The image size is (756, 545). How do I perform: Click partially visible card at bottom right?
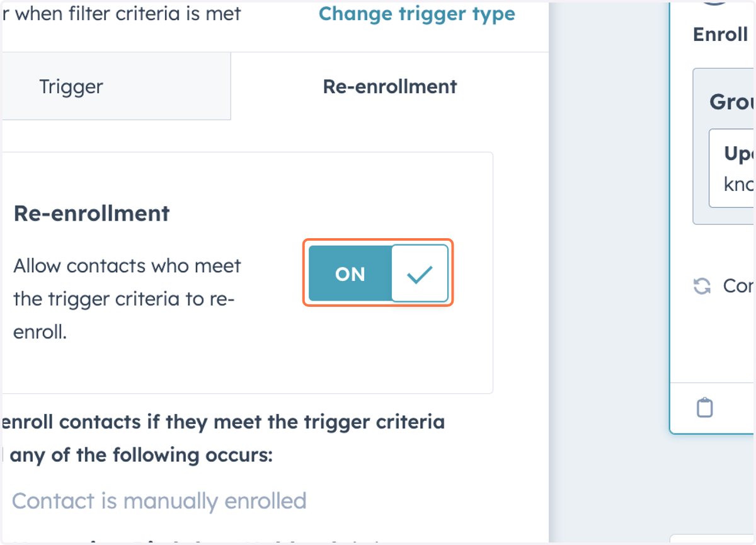point(713,539)
